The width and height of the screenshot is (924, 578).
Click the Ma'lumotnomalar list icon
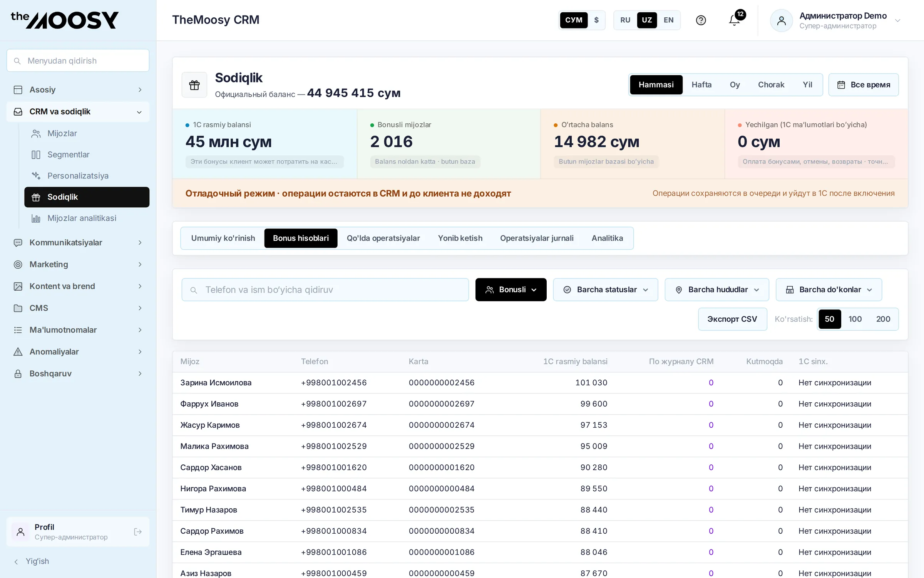(x=18, y=330)
